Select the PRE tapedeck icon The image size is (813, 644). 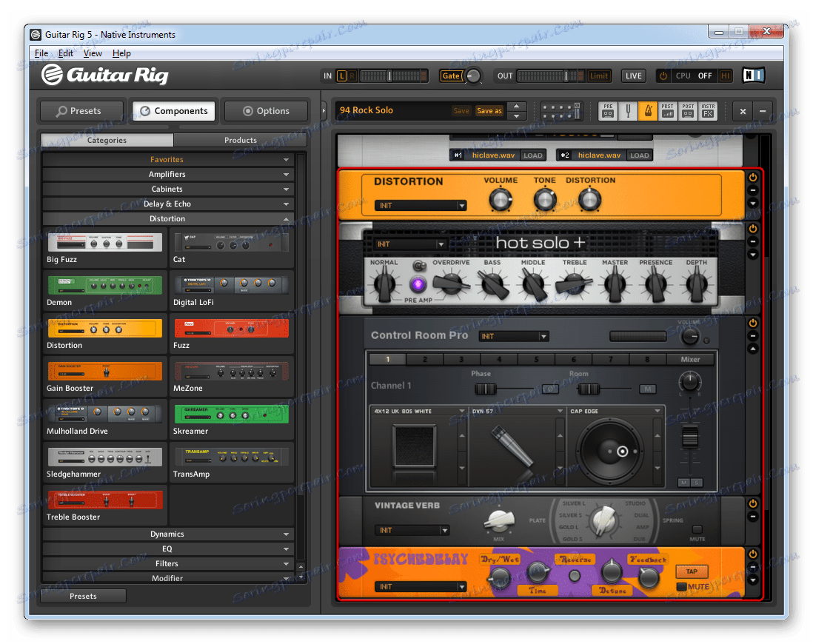[607, 111]
